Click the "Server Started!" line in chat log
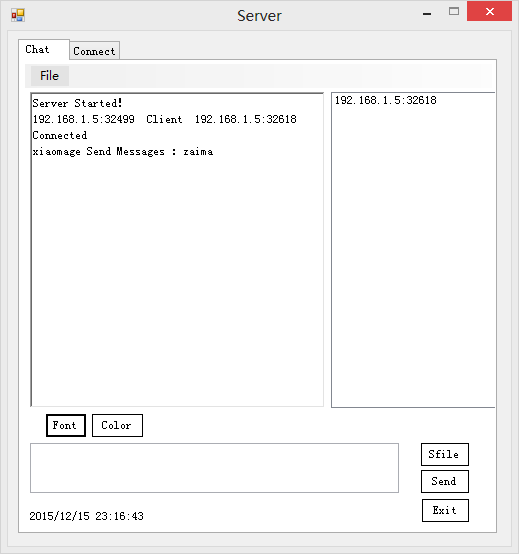The height and width of the screenshot is (554, 519). [77, 103]
